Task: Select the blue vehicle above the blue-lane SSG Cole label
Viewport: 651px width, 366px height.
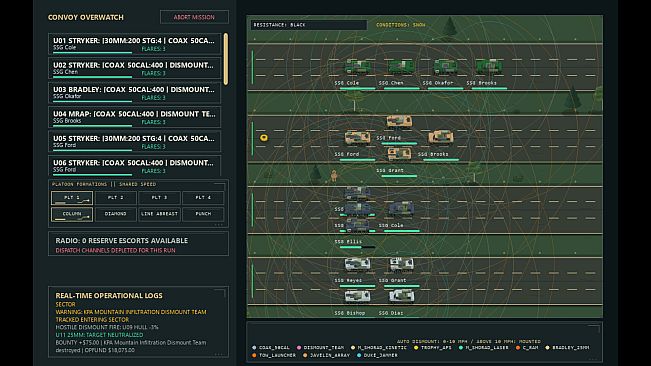Action: click(401, 208)
